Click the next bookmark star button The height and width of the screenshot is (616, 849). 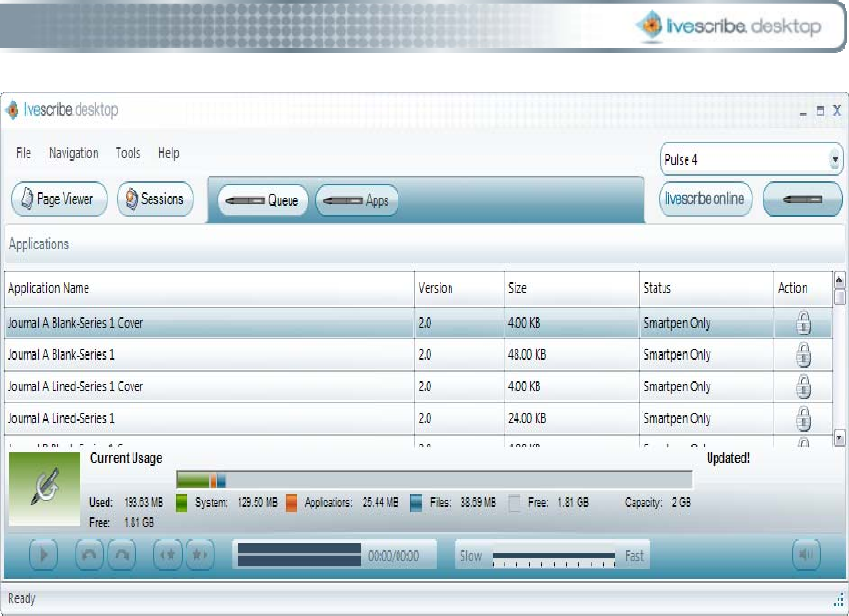pos(199,555)
